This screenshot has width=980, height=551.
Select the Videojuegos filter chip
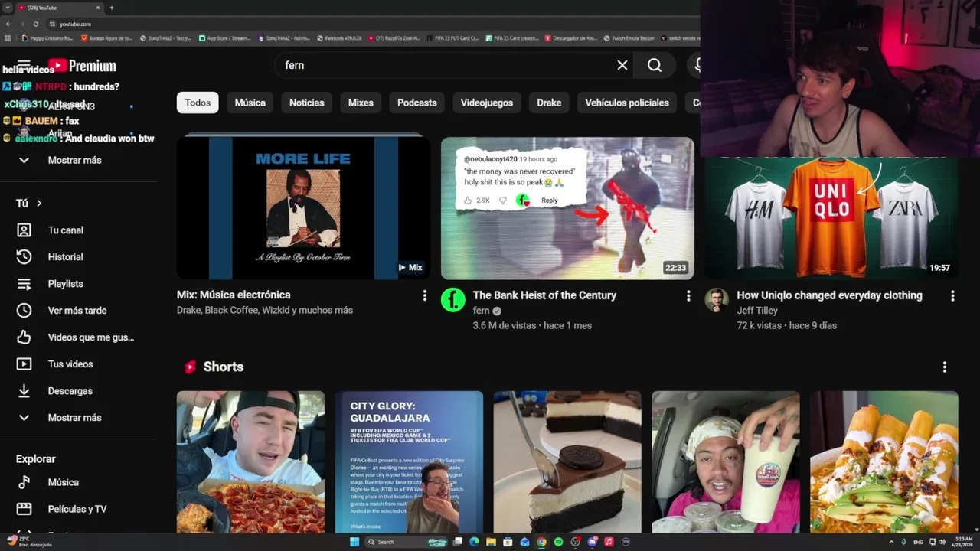[487, 103]
